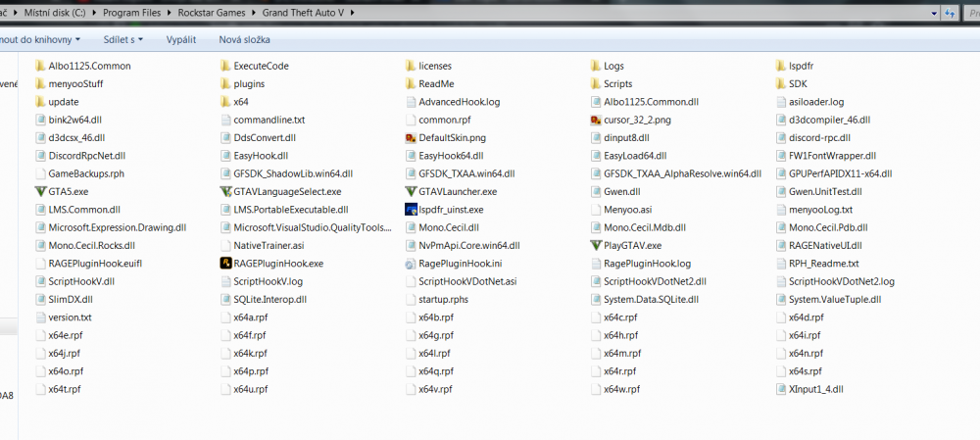Screen dimensions: 980x440
Task: Select the GTAVLauncher.exe icon
Action: (x=411, y=191)
